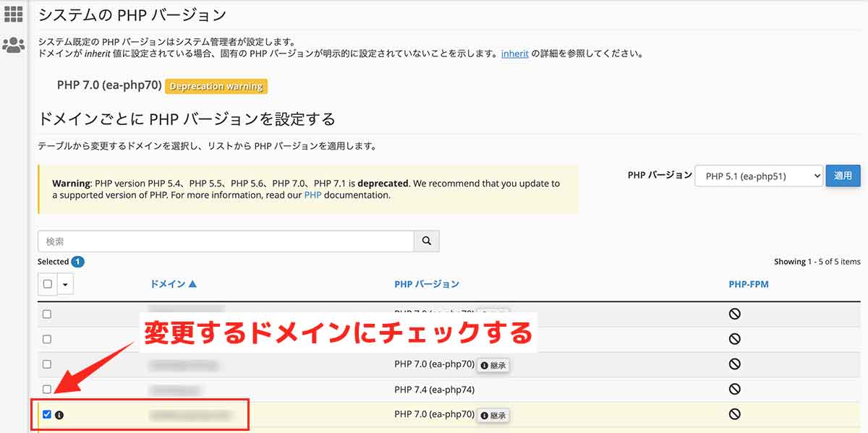Open the dropdown arrow beside select-all checkbox
This screenshot has height=433, width=868.
(x=65, y=283)
